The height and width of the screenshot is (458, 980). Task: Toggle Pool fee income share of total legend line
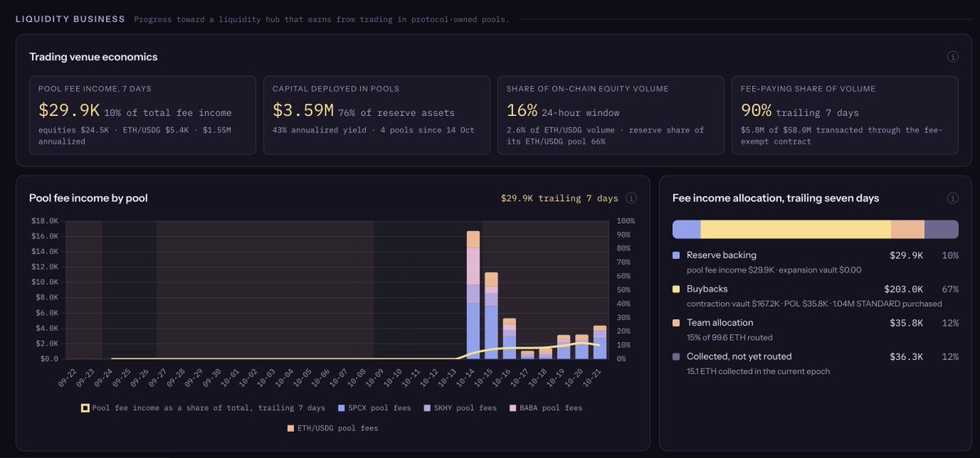point(203,407)
